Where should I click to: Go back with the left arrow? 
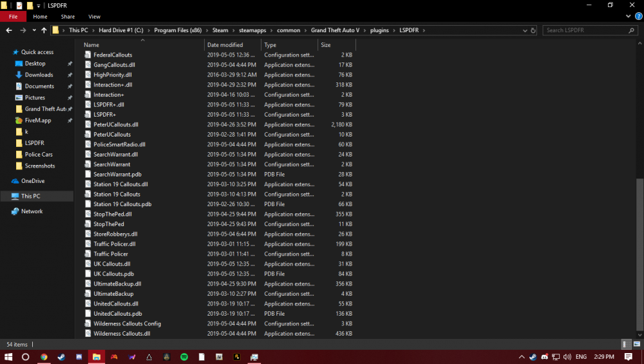[x=9, y=30]
